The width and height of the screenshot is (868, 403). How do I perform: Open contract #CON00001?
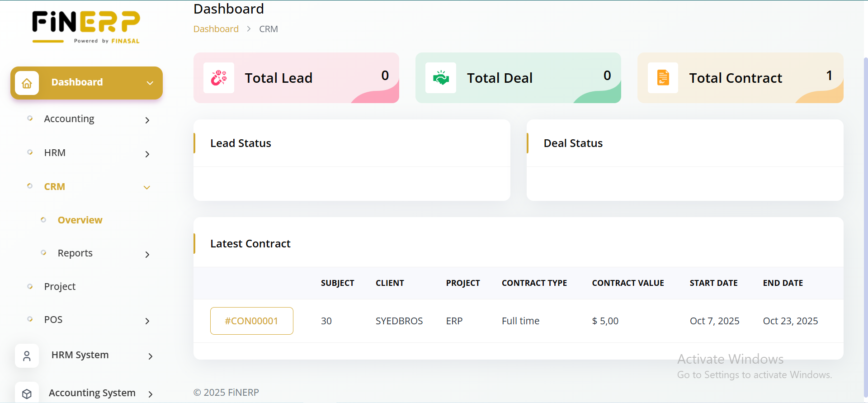point(251,321)
